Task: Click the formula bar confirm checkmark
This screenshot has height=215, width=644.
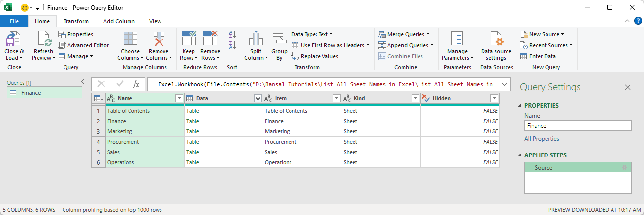Action: tap(120, 84)
